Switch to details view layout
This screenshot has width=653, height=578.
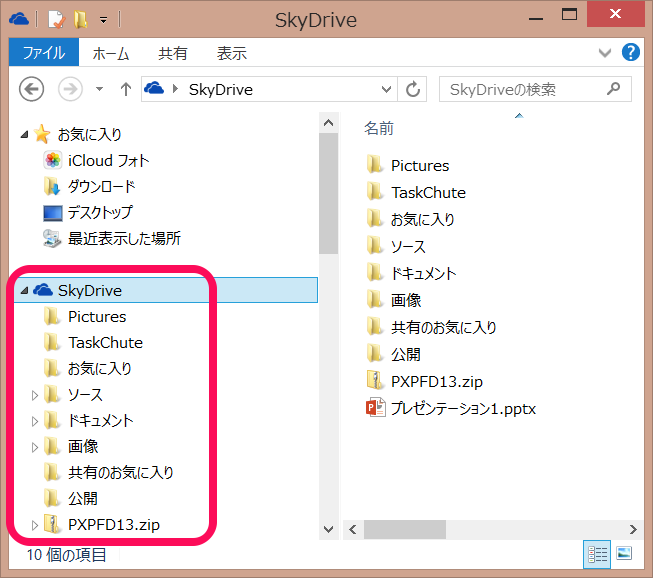pos(597,554)
